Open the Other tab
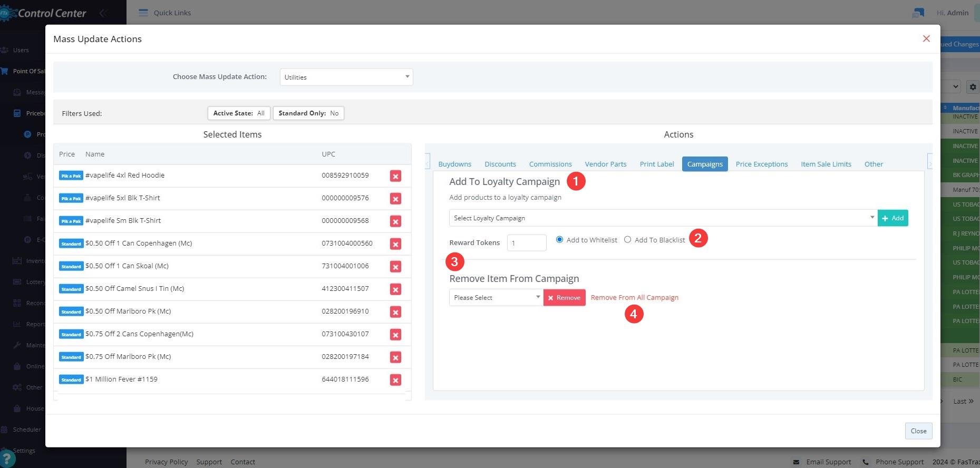 874,164
